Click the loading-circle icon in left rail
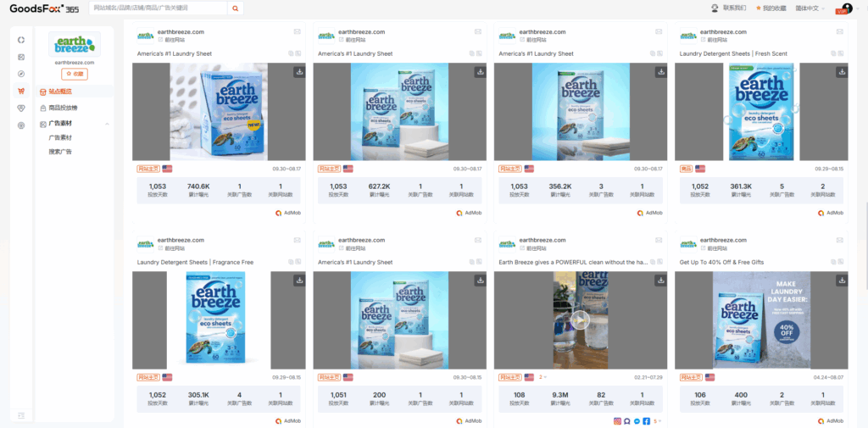The height and width of the screenshot is (428, 868). click(x=21, y=40)
